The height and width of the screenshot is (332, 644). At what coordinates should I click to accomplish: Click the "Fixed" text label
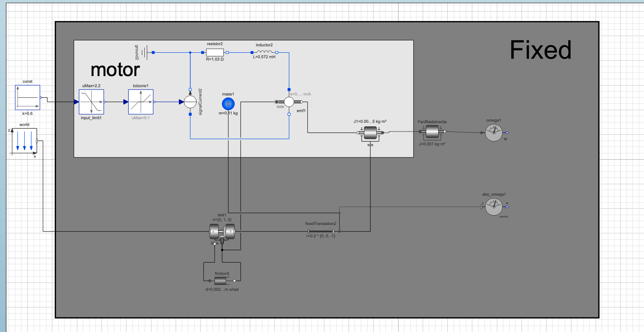point(540,50)
